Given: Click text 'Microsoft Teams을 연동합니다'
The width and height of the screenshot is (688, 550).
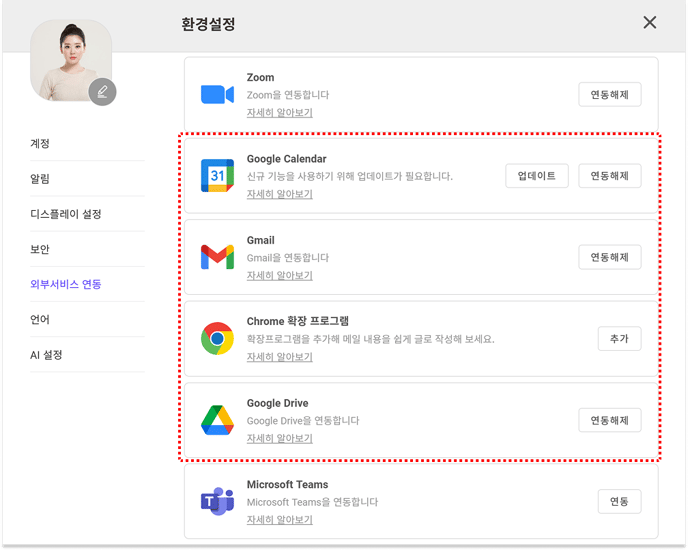Looking at the screenshot, I should tap(312, 502).
